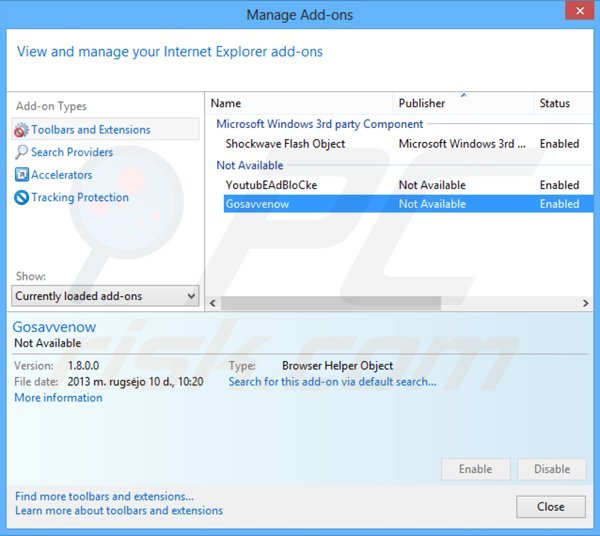The width and height of the screenshot is (600, 536).
Task: Click the horizontal scrollbar right arrow
Action: pyautogui.click(x=585, y=303)
